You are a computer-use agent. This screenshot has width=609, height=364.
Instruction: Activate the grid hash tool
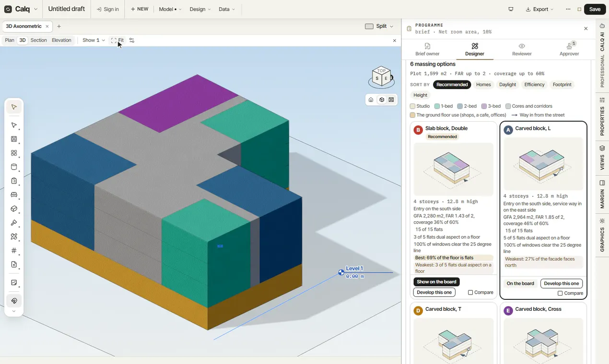click(14, 250)
